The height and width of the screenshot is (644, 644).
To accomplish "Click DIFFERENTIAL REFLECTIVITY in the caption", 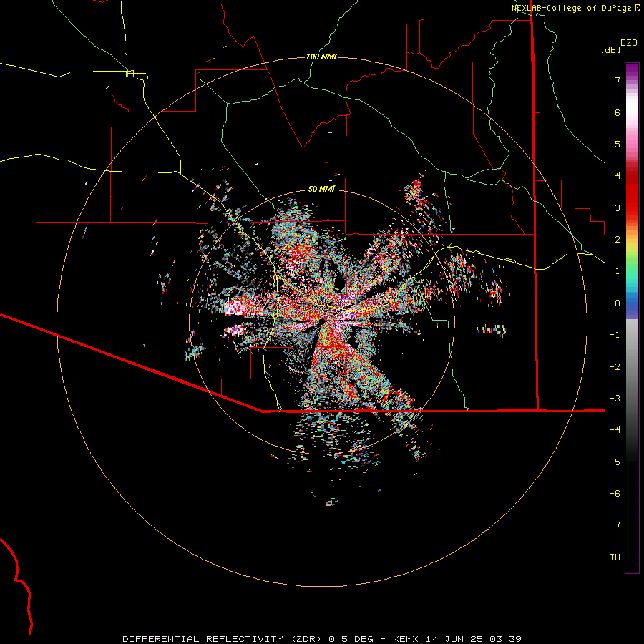I will point(203,639).
